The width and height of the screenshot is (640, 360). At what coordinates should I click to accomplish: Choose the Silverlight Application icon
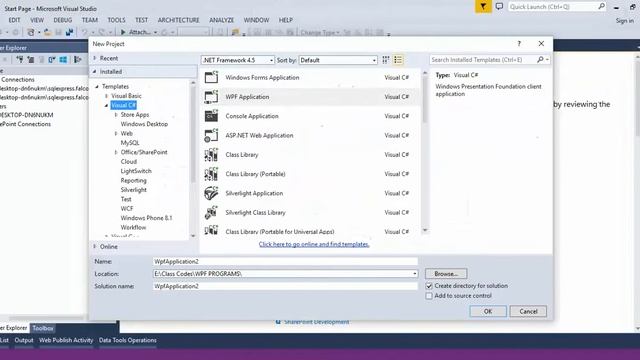(x=211, y=193)
